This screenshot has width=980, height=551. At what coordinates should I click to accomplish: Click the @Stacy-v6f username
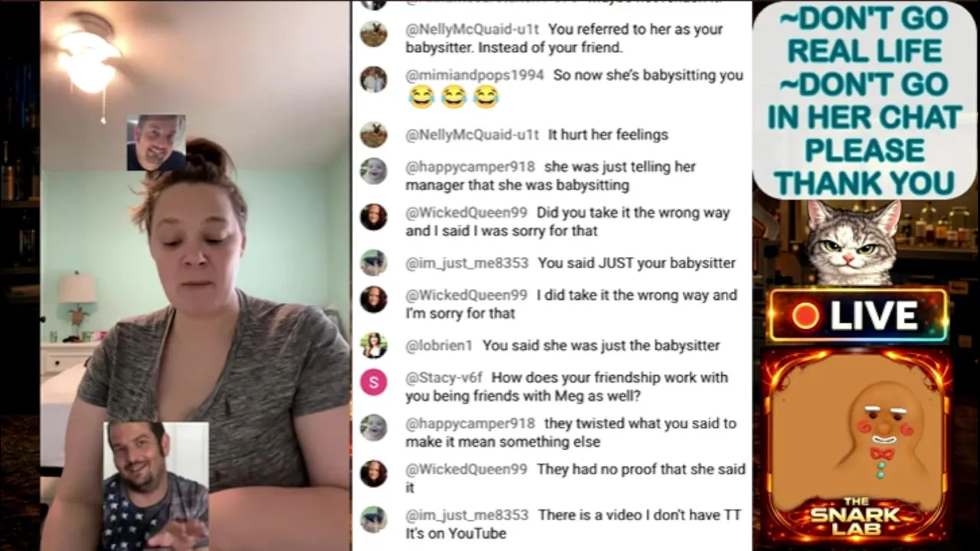(x=443, y=377)
